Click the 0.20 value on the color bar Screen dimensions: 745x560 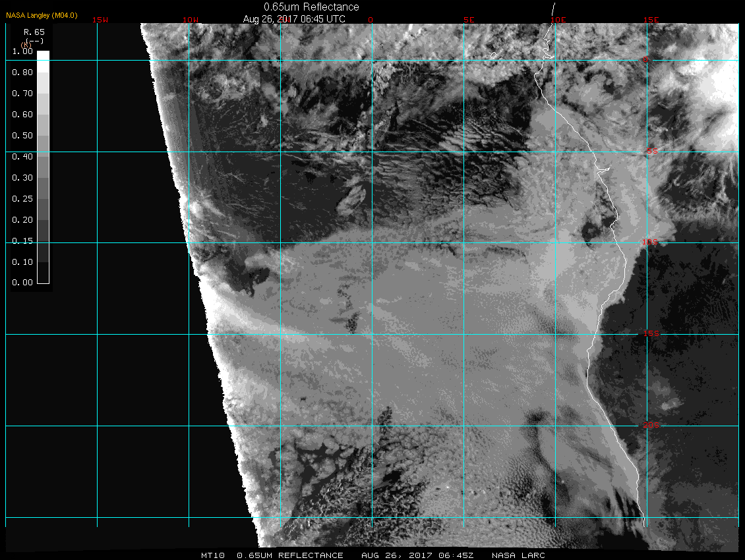[x=22, y=220]
